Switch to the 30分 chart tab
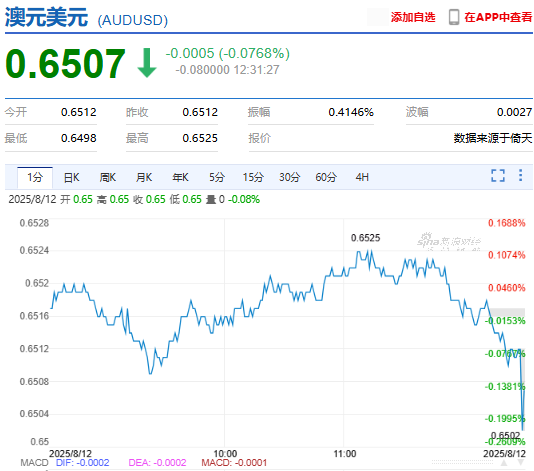The width and height of the screenshot is (534, 471). (289, 177)
